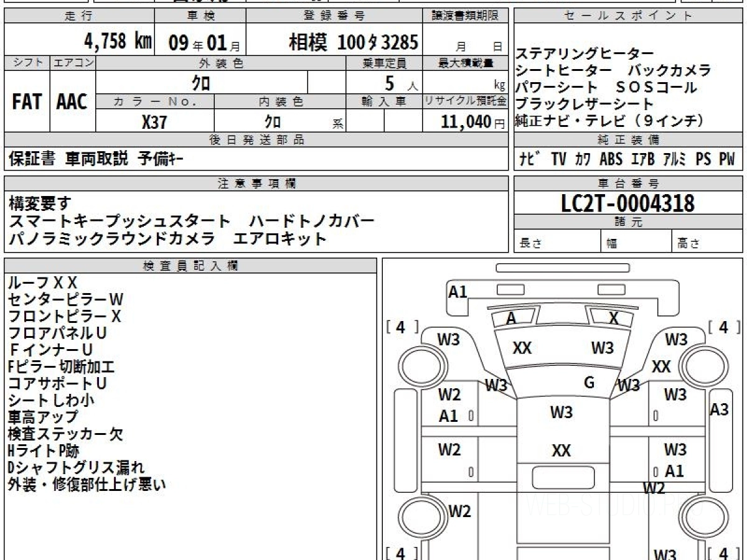Screen dimensions: 747x560
Task: Click the パノラミックラウンドカメラ note
Action: (x=112, y=238)
